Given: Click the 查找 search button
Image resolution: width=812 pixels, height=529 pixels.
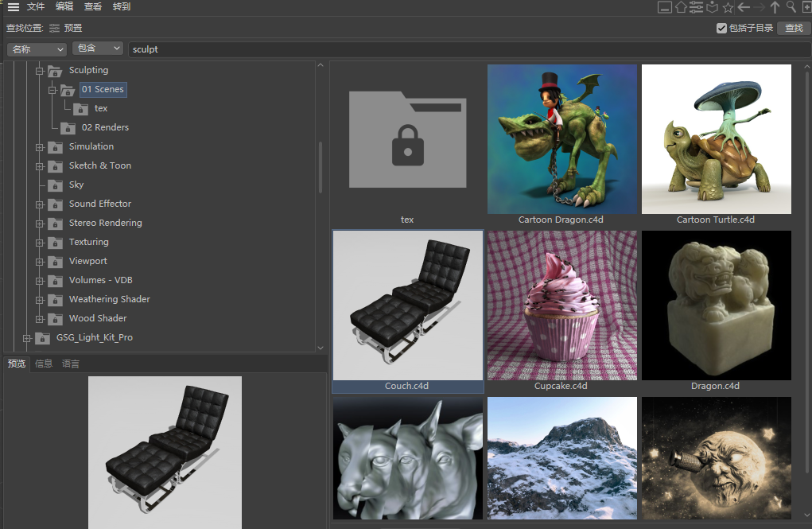Looking at the screenshot, I should pyautogui.click(x=794, y=28).
